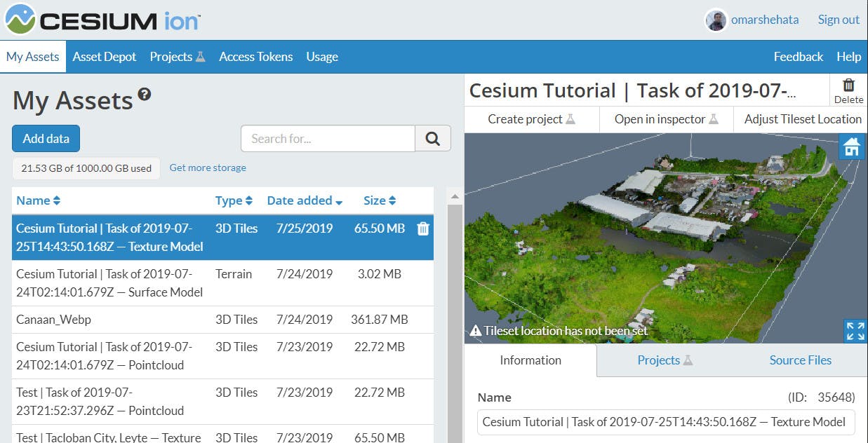Click the magnifier search button

[x=433, y=139]
